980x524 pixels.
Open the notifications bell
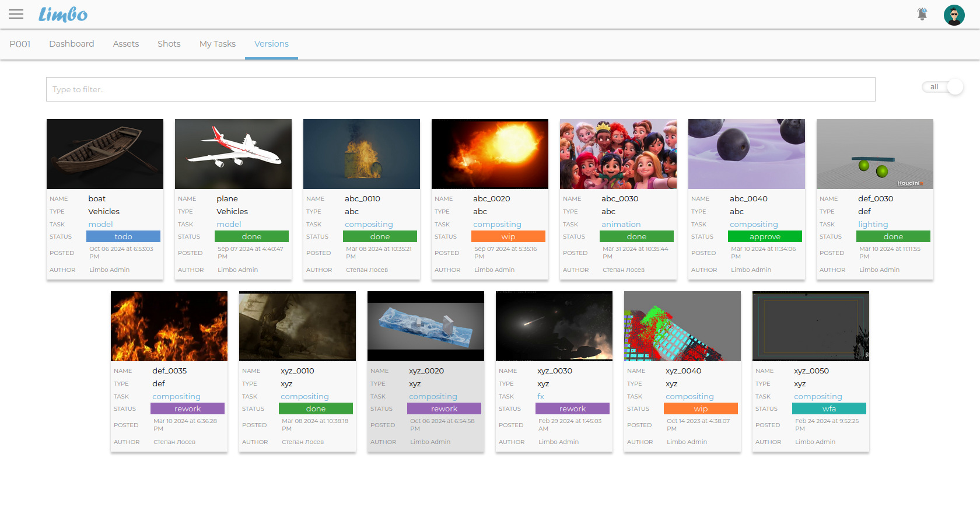[x=922, y=14]
